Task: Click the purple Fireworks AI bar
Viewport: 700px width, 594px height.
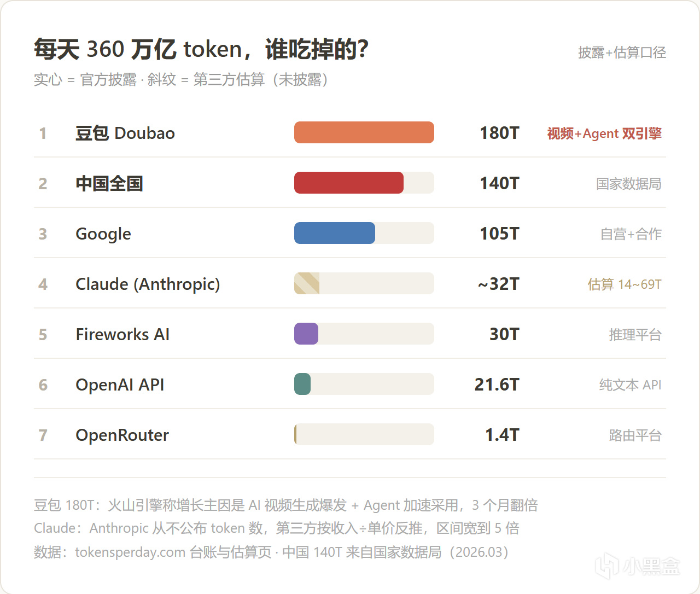Action: (306, 334)
